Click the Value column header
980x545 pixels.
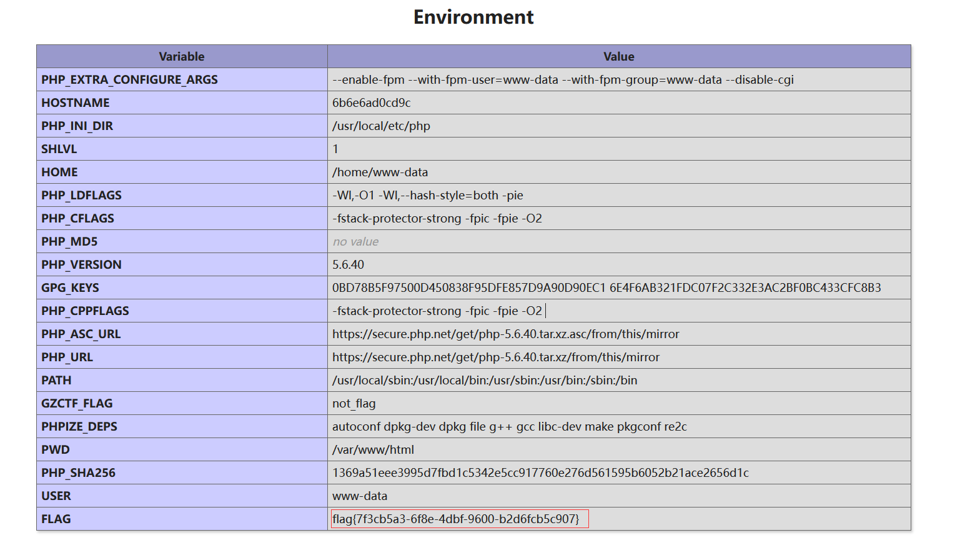pos(618,57)
